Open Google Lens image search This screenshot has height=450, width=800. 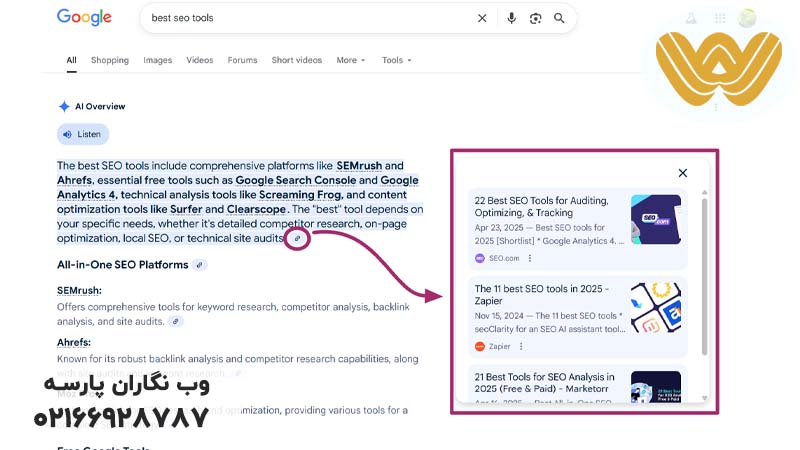tap(535, 18)
